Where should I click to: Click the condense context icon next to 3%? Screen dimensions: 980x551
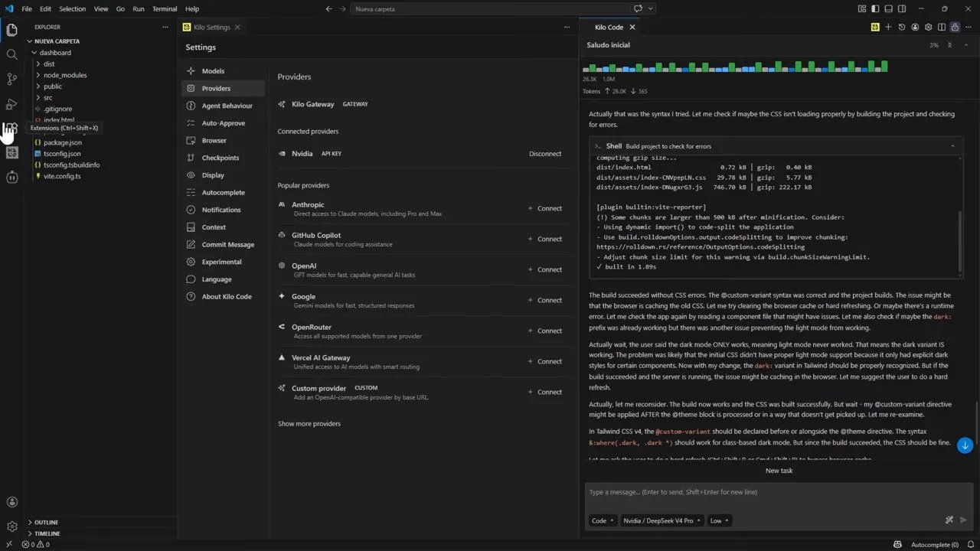coord(949,45)
